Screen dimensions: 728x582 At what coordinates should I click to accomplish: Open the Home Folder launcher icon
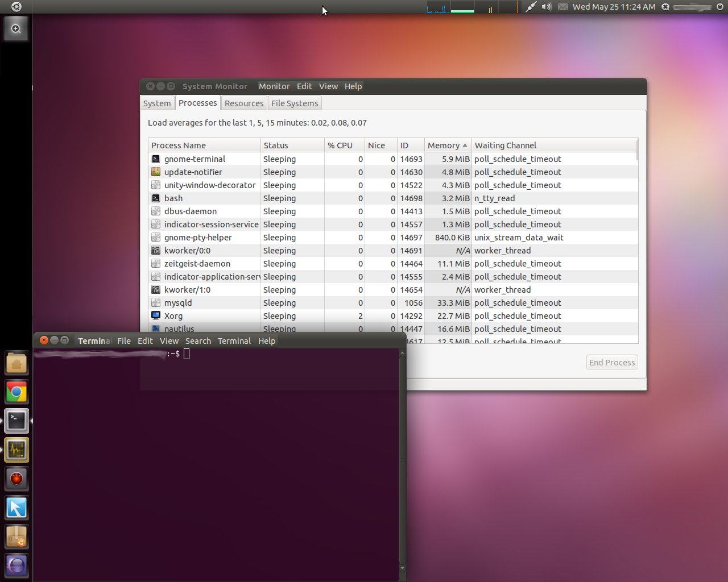[x=16, y=363]
